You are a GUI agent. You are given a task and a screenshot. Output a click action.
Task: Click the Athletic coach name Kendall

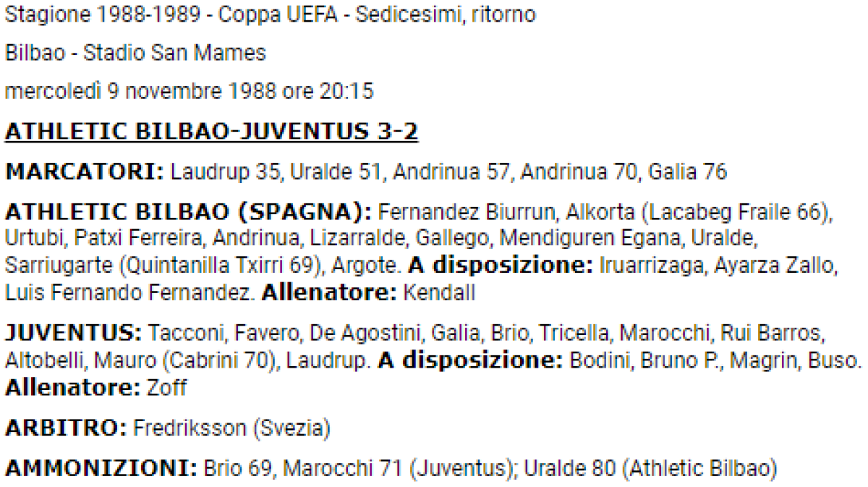439,292
